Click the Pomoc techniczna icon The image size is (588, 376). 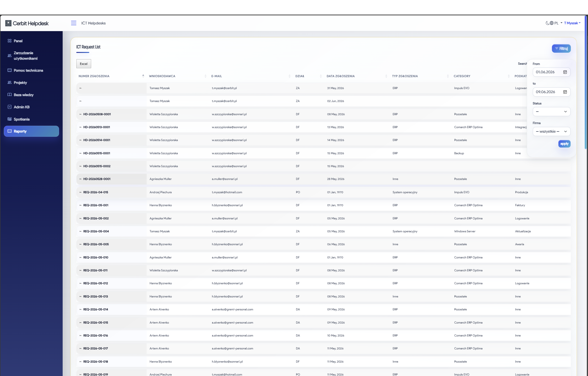(x=10, y=70)
